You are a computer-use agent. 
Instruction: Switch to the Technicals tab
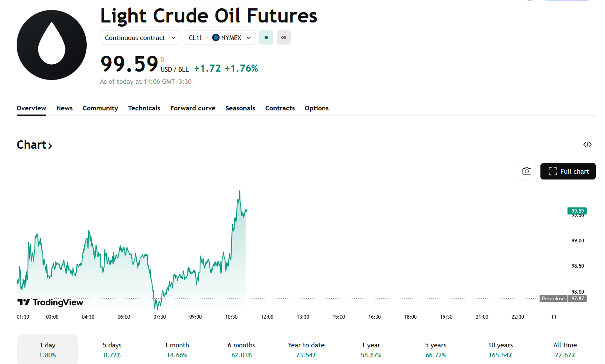point(144,108)
